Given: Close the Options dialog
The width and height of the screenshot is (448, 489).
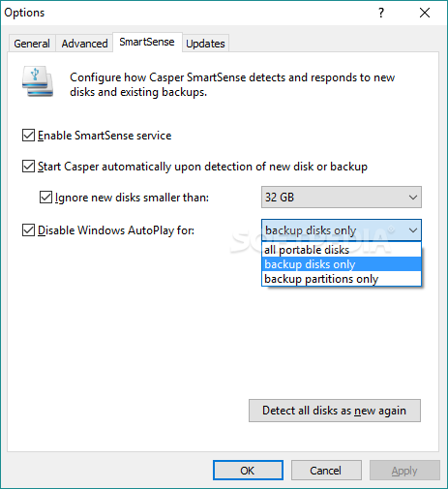Looking at the screenshot, I should [x=425, y=13].
